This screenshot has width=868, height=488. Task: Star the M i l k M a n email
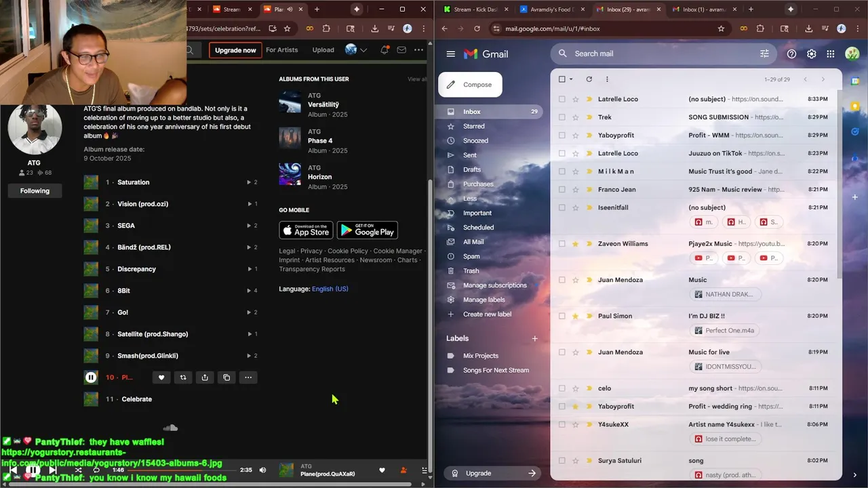[576, 171]
